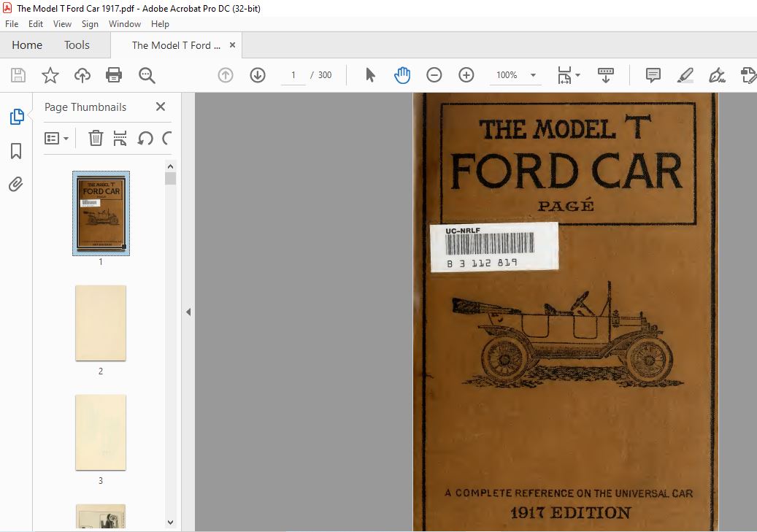Click thumbnails scrollbar down arrow
This screenshot has width=757, height=532.
(x=170, y=522)
